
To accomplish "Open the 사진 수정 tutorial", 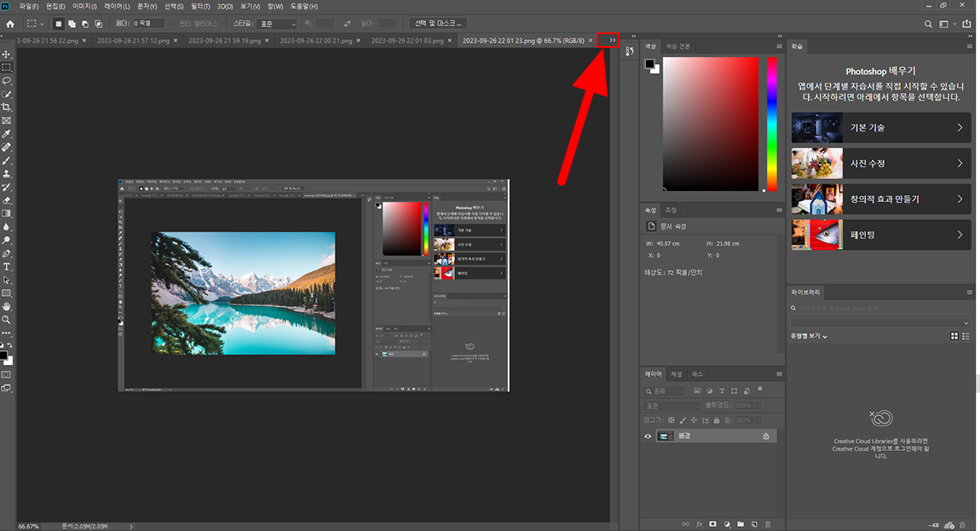I will (x=881, y=164).
